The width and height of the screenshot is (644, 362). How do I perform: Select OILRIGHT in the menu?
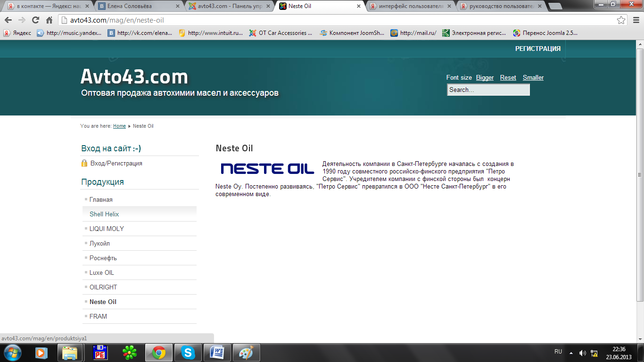tap(140, 287)
